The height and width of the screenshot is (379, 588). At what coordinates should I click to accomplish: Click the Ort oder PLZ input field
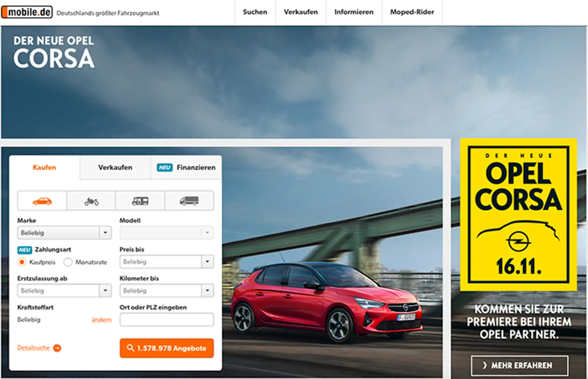166,319
